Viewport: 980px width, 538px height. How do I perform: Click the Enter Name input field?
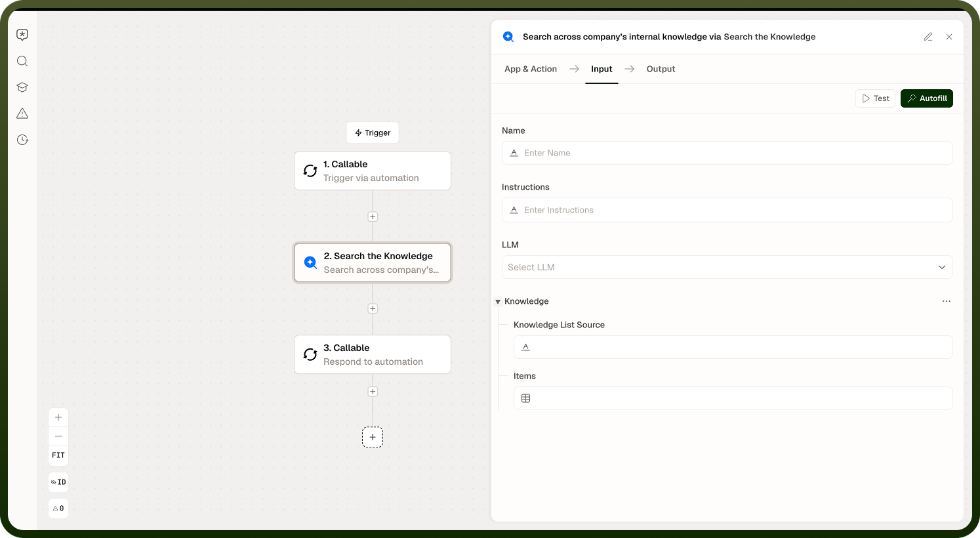727,153
